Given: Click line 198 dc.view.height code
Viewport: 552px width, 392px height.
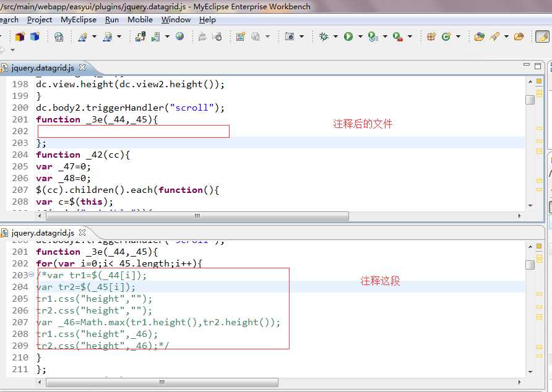Looking at the screenshot, I should coord(130,84).
